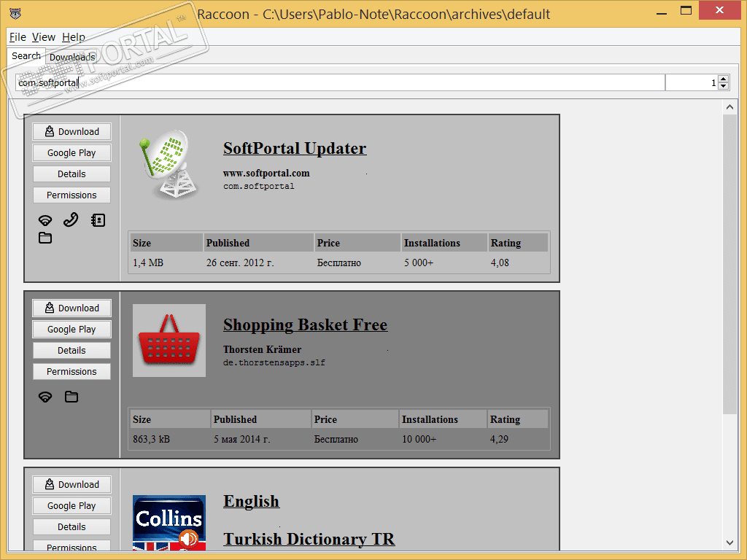
Task: Click the Thorsten Krämer developer name
Action: pyautogui.click(x=262, y=349)
